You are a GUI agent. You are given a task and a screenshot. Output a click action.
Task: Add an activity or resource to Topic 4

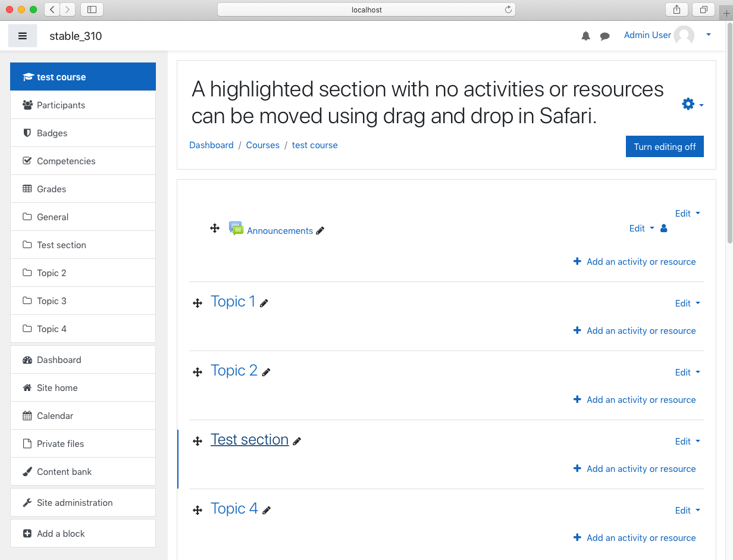point(634,538)
